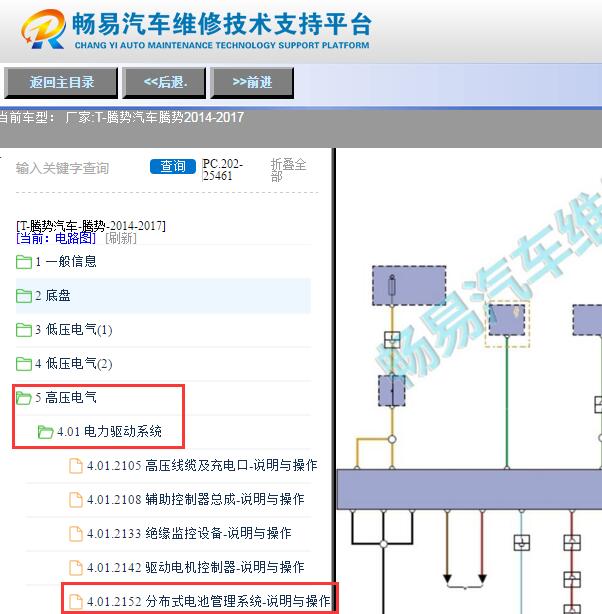Open 4.01.2142 驱动电机控制器-说明与操作
The width and height of the screenshot is (602, 614).
pos(195,568)
